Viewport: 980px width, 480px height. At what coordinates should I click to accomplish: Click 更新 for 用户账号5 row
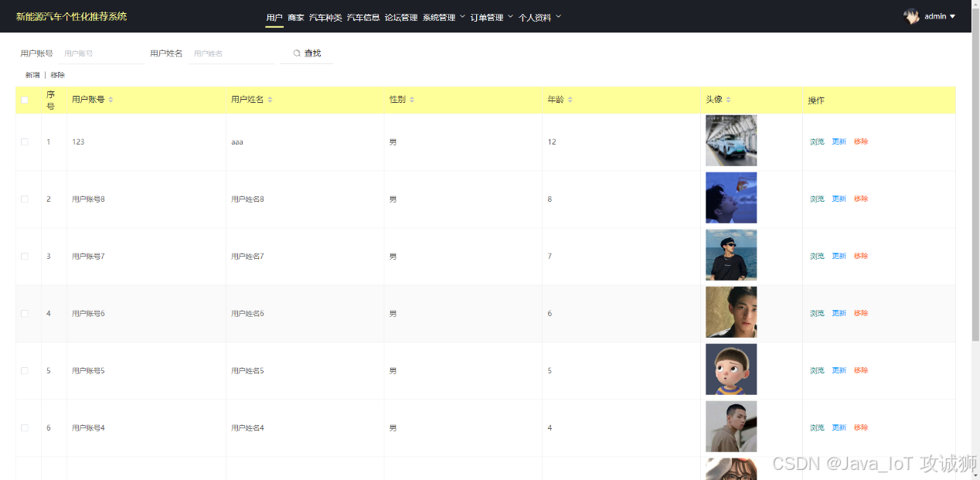[839, 370]
